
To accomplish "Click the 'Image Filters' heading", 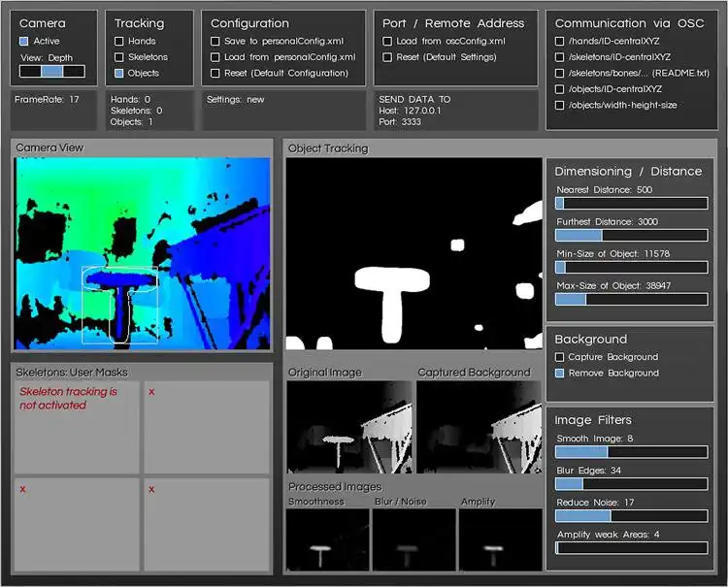I will click(x=593, y=420).
